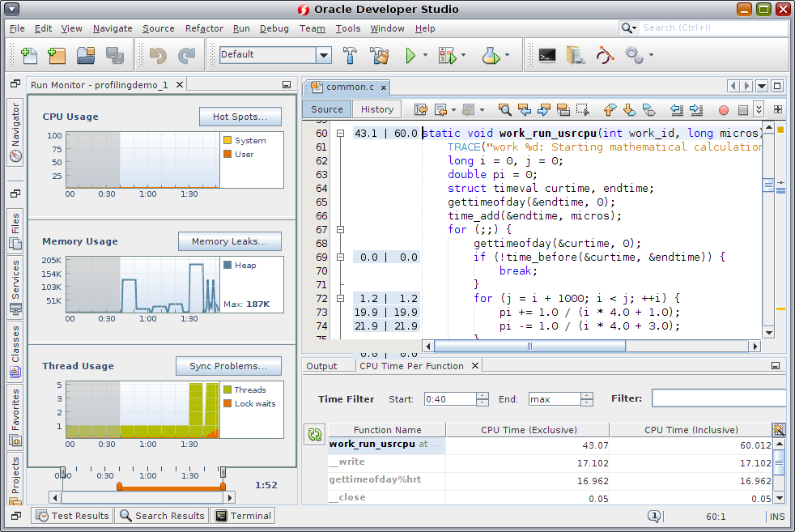Click the Hot Spots... button
This screenshot has height=532, width=795.
tap(240, 117)
